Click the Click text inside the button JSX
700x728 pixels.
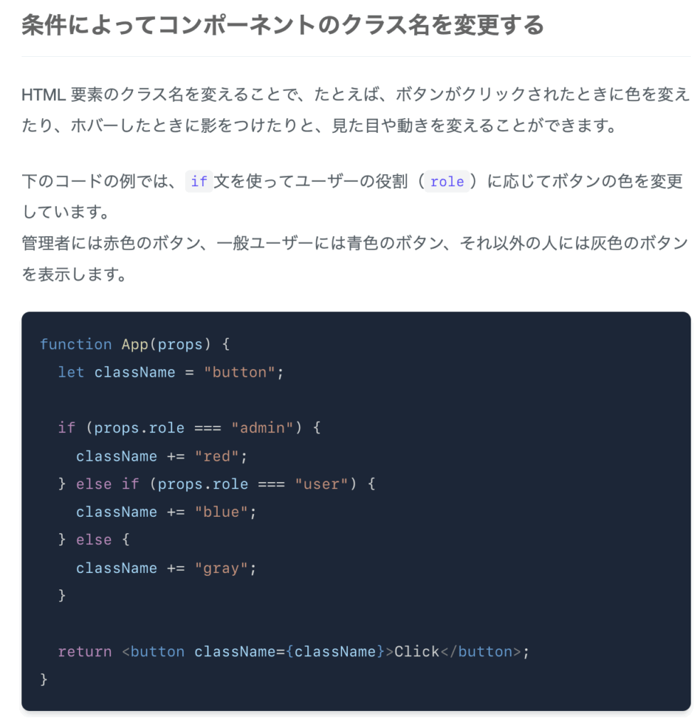pos(417,651)
